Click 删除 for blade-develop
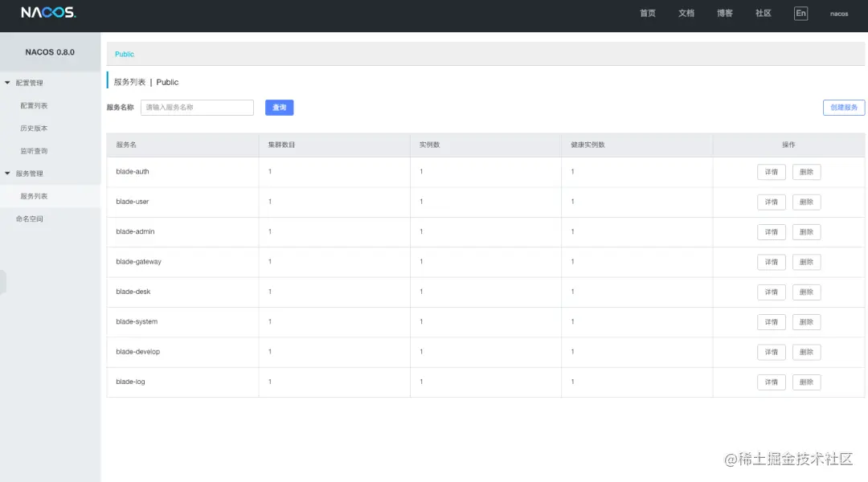 (x=806, y=352)
